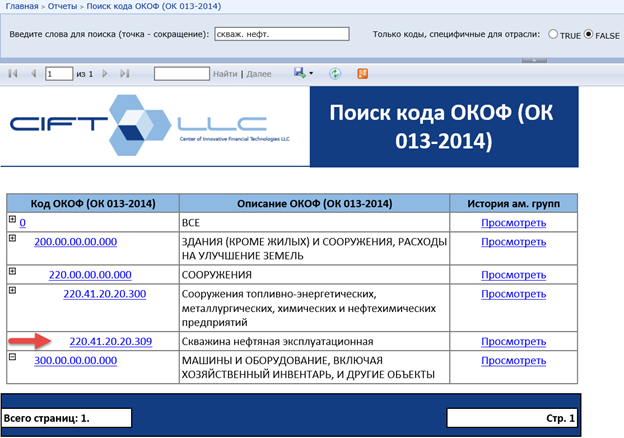Click the CIFT LLC logo

coord(150,125)
